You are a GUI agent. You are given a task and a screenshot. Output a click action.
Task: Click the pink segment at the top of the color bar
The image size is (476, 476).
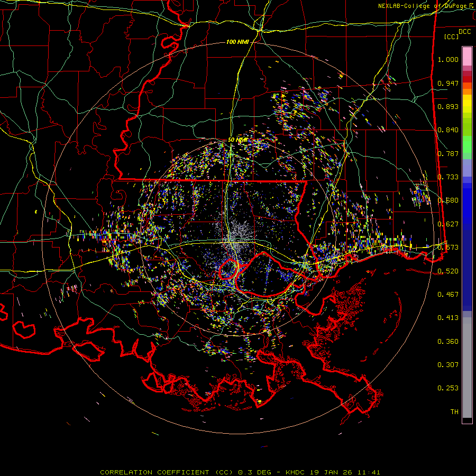(x=467, y=56)
